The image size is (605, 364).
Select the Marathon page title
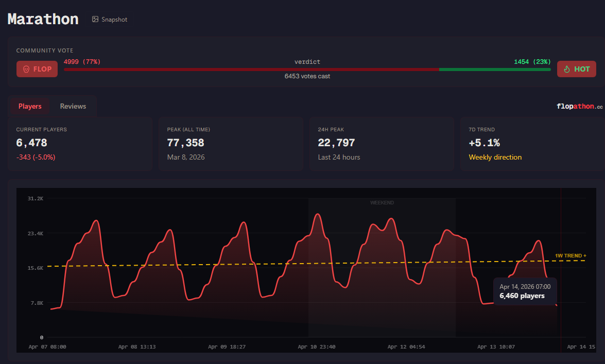coord(43,19)
